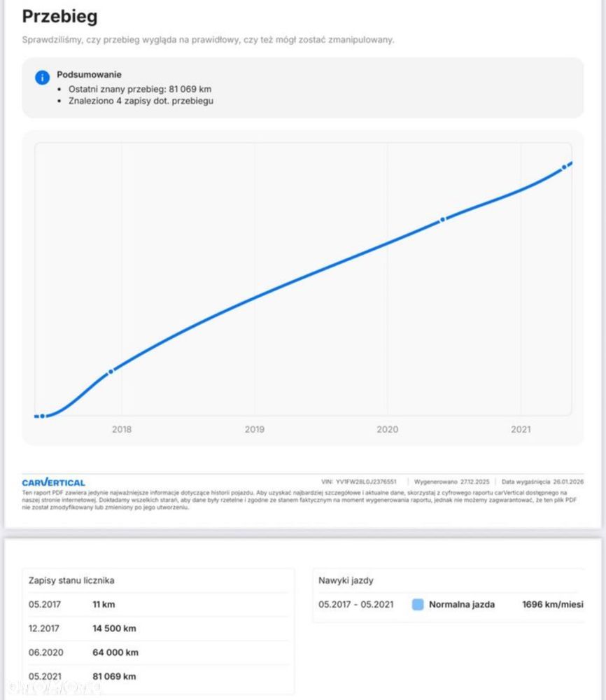
Task: Click the light blue Normalna jazda swatch
Action: (x=418, y=604)
